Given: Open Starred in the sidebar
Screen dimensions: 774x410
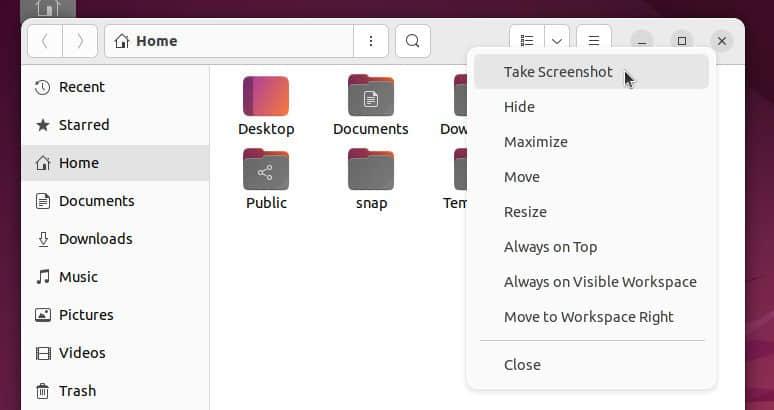Looking at the screenshot, I should (x=84, y=125).
